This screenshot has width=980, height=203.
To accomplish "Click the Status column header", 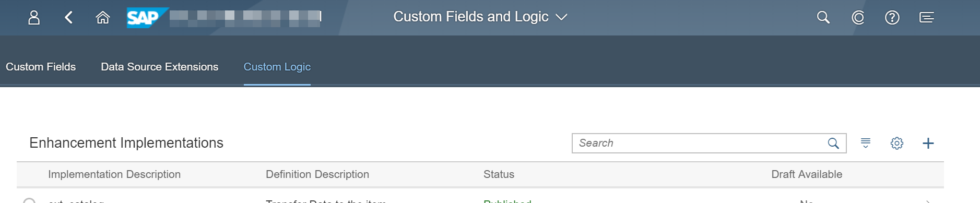I will click(x=499, y=174).
